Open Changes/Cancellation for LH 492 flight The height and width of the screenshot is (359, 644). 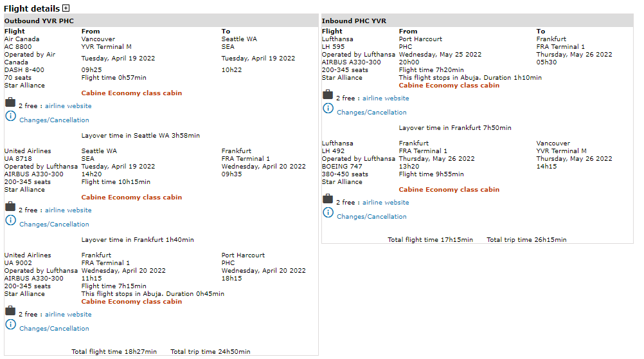point(371,217)
